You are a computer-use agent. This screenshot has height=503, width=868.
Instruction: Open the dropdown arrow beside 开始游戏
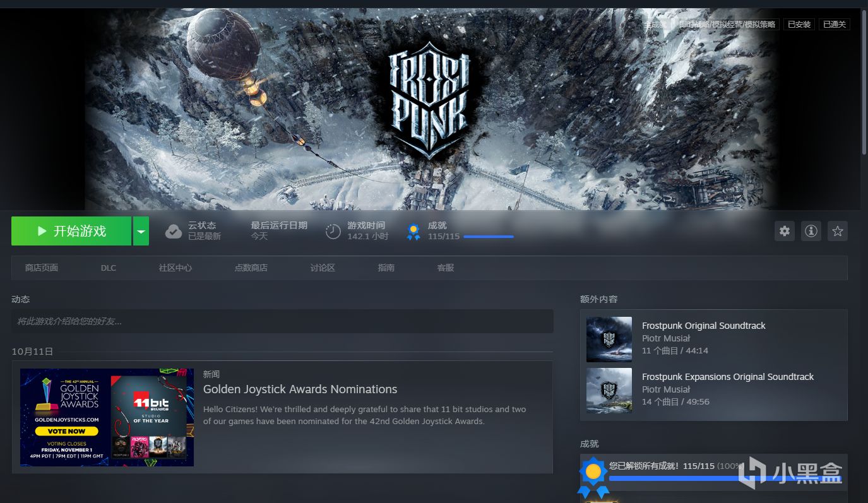[x=141, y=231]
